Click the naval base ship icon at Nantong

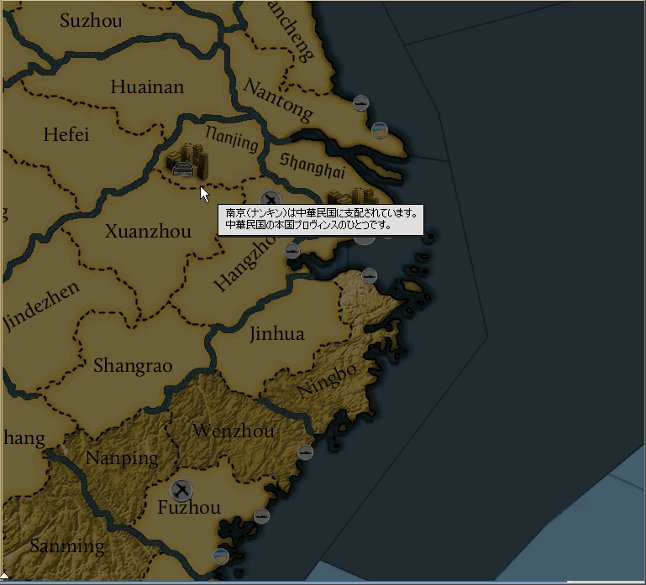tap(361, 103)
